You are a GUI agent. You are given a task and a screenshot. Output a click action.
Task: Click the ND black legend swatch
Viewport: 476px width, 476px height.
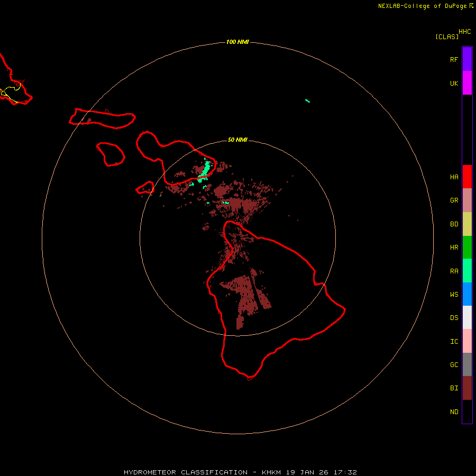coord(467,411)
